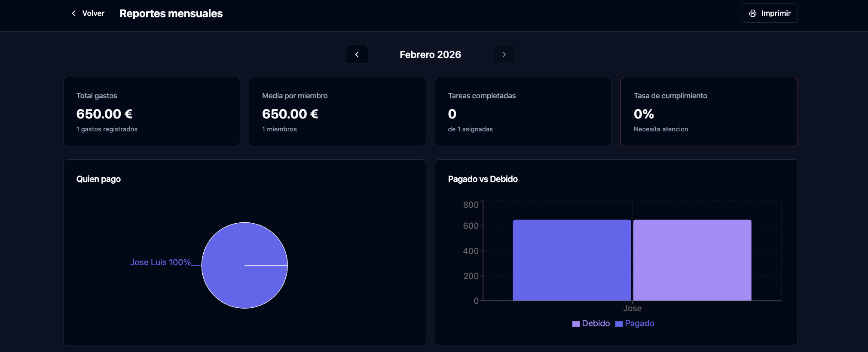The image size is (868, 352).
Task: Click the Jose x-axis label
Action: point(632,308)
